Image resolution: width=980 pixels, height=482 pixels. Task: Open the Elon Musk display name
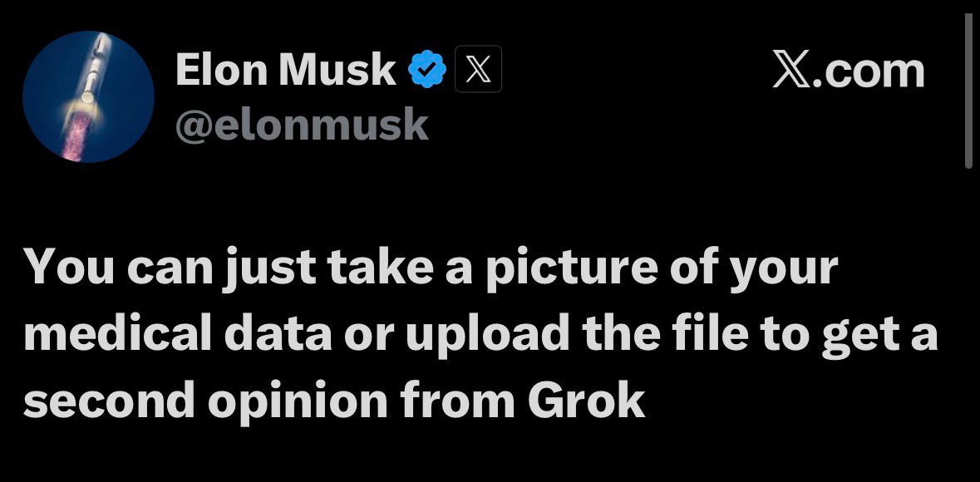click(286, 70)
